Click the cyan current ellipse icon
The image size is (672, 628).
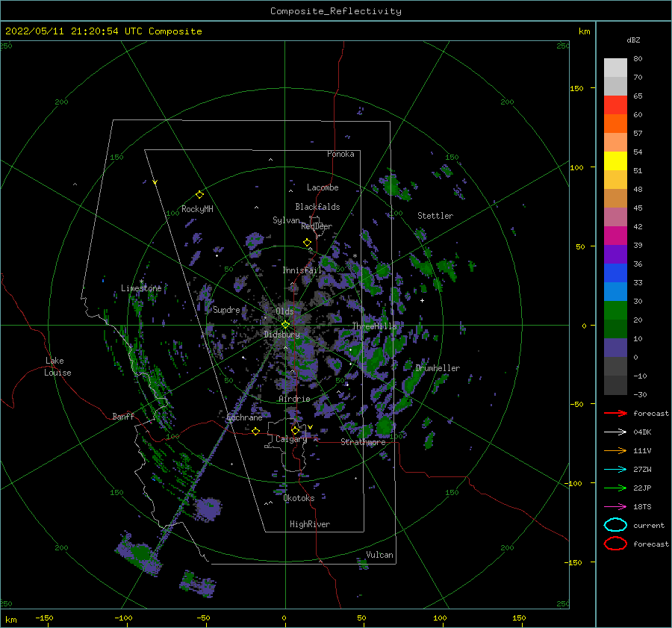[x=615, y=525]
